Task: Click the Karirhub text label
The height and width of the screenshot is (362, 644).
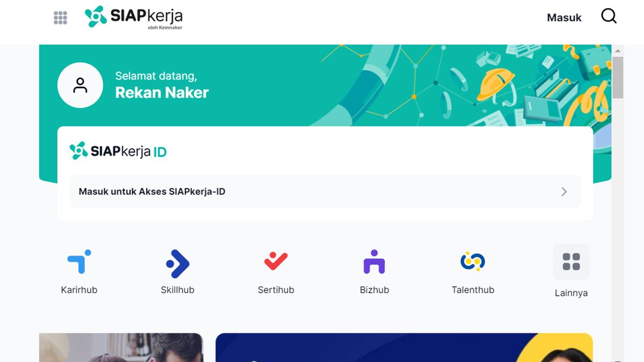Action: tap(79, 290)
